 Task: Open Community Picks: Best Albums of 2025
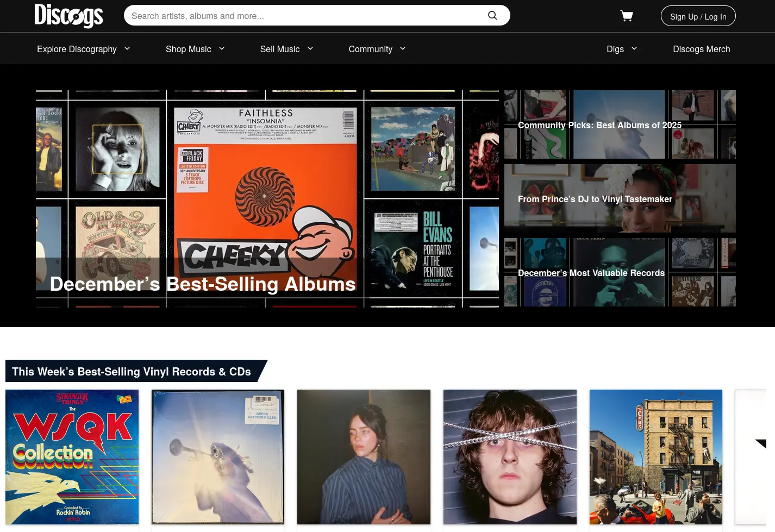[x=620, y=124]
